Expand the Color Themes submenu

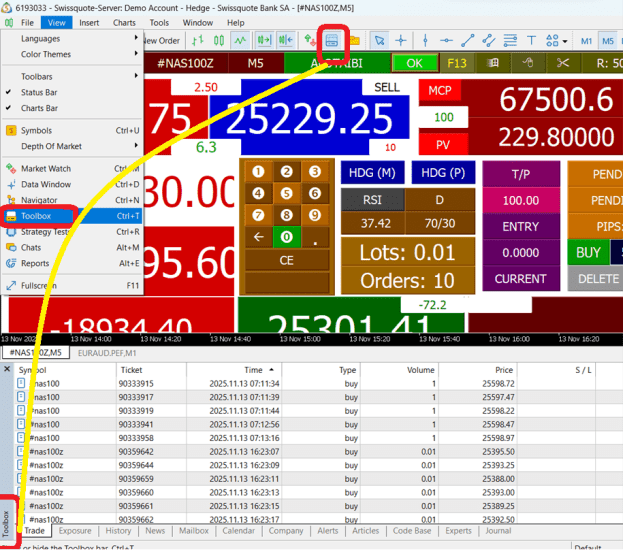tap(72, 54)
